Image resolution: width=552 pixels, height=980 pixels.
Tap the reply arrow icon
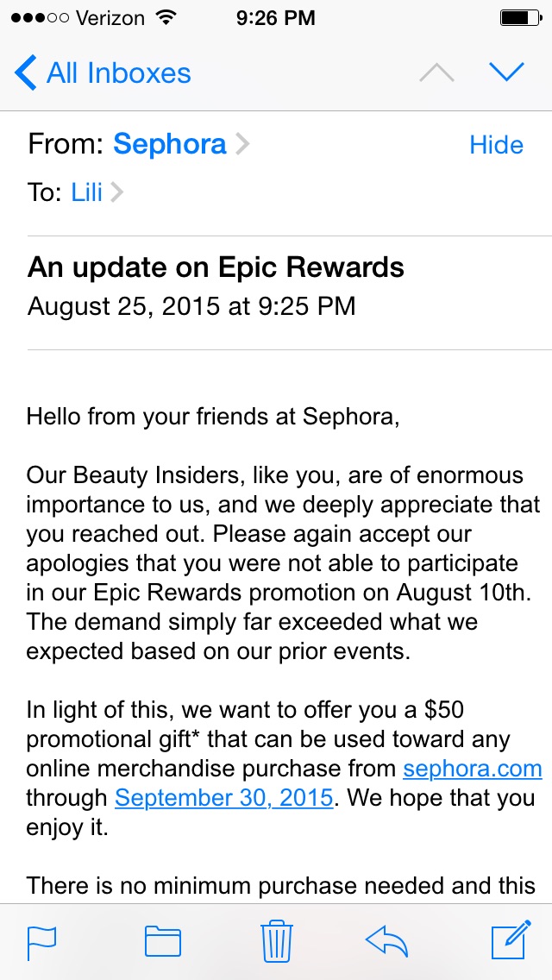[x=387, y=941]
